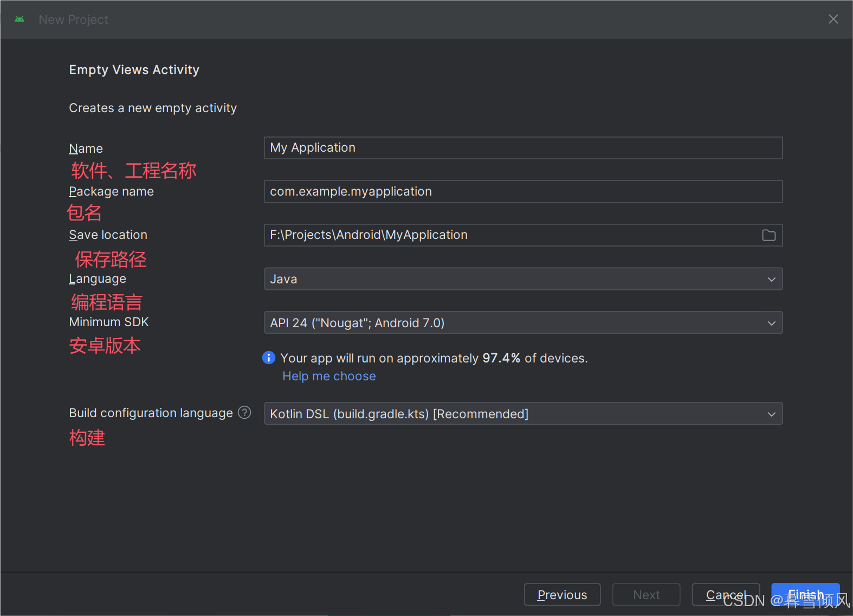Click the New Project window title

pyautogui.click(x=73, y=20)
